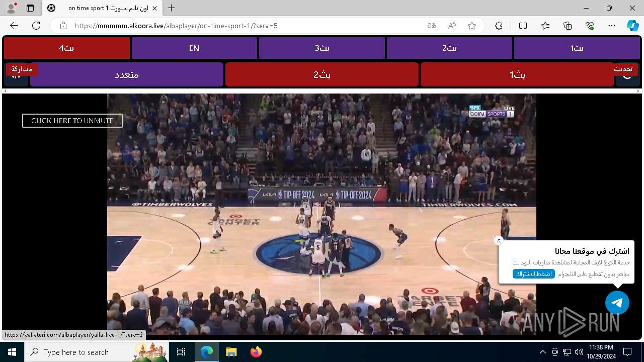Open browser Extensions menu
This screenshot has height=362, width=644.
[x=499, y=26]
